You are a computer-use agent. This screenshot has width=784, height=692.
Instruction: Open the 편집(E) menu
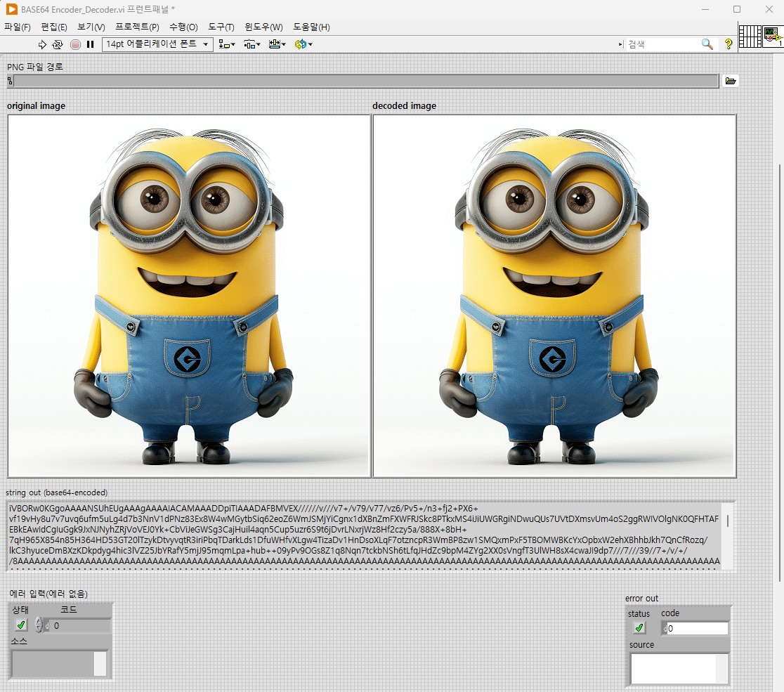pos(54,27)
